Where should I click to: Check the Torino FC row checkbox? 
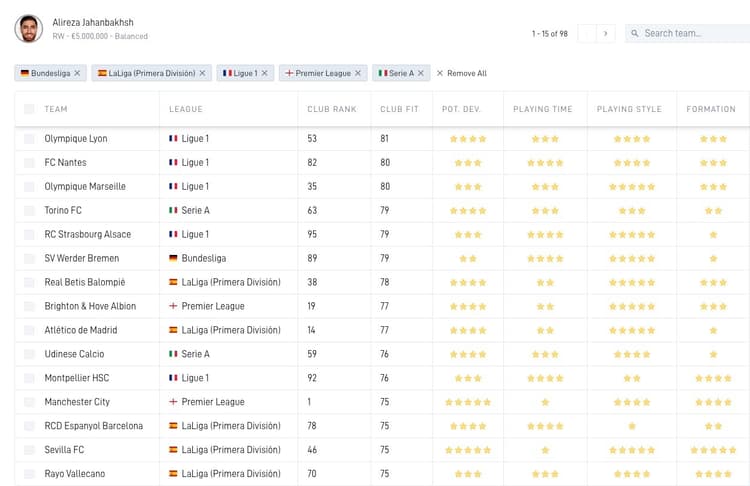tap(29, 210)
